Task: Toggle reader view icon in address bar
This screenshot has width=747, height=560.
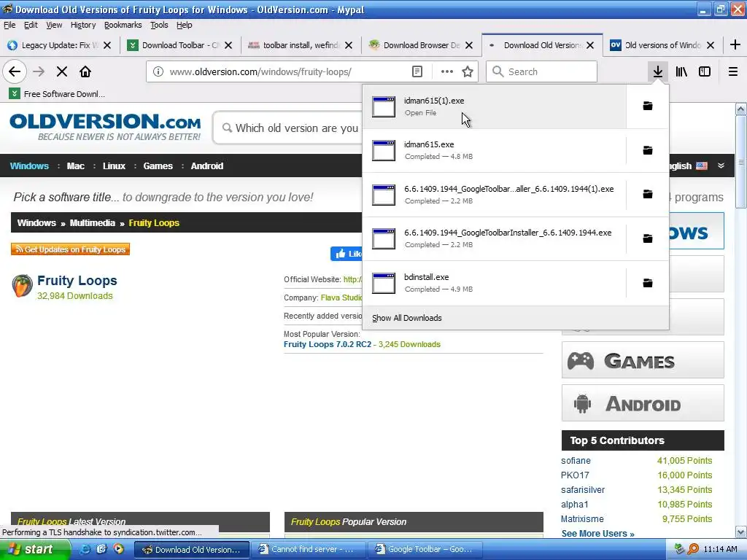Action: pos(417,72)
